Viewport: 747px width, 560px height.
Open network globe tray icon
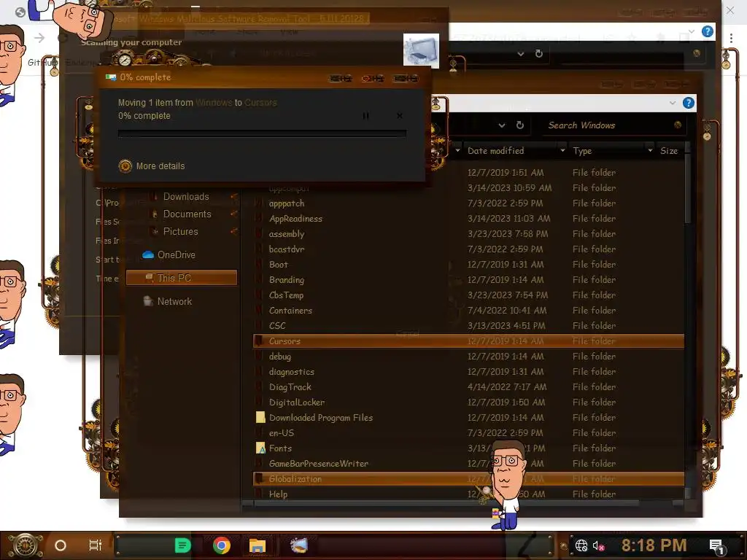coord(581,545)
